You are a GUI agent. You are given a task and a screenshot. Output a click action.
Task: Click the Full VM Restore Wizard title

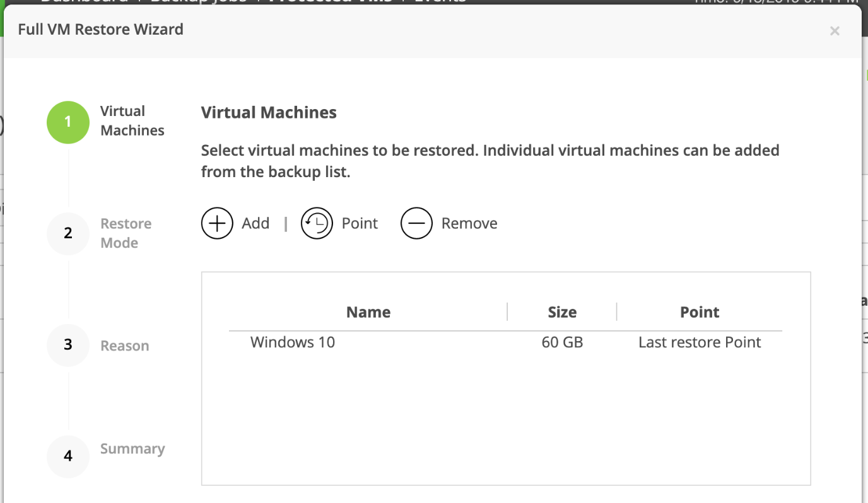tap(101, 30)
